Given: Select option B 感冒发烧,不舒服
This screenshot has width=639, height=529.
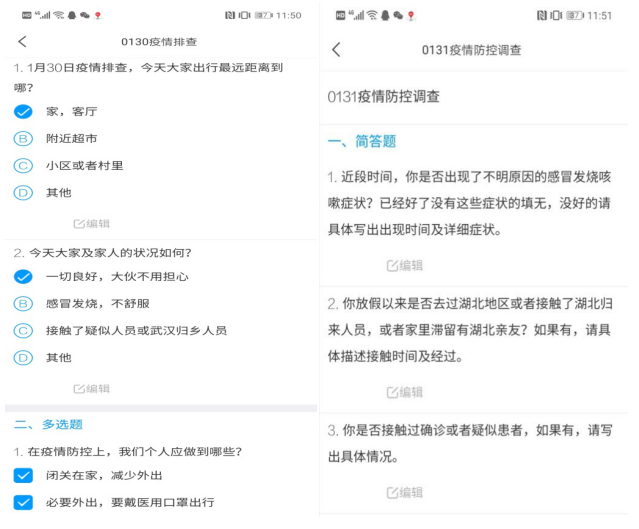Looking at the screenshot, I should [x=23, y=303].
